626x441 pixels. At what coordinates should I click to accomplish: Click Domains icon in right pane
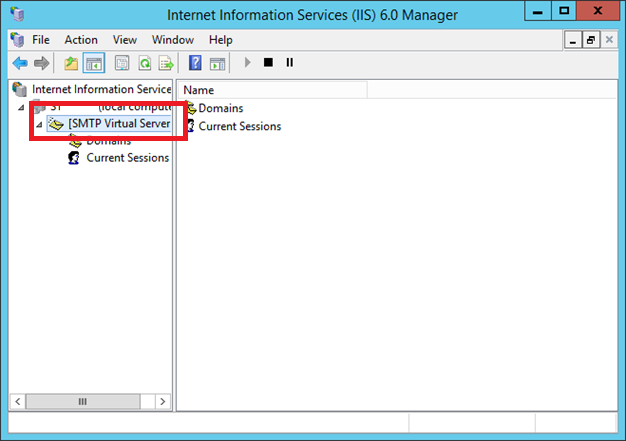pos(191,108)
